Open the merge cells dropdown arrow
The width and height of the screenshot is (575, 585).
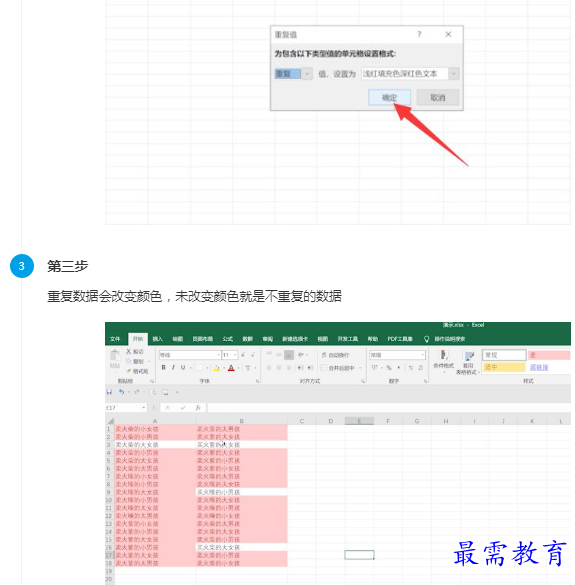click(360, 368)
